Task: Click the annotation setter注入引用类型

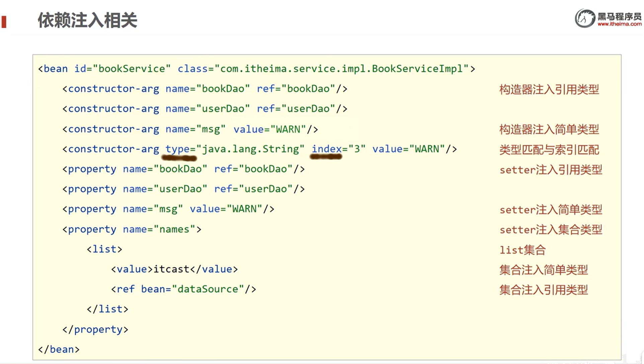Action: point(551,170)
